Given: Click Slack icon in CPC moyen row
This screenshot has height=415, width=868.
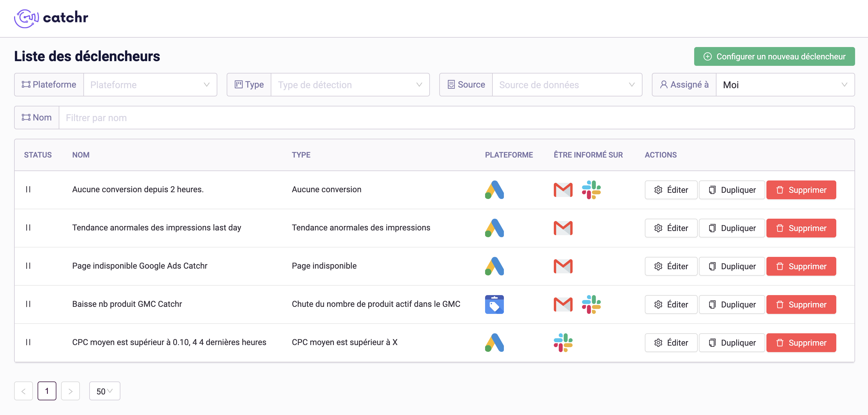Looking at the screenshot, I should click(x=563, y=342).
